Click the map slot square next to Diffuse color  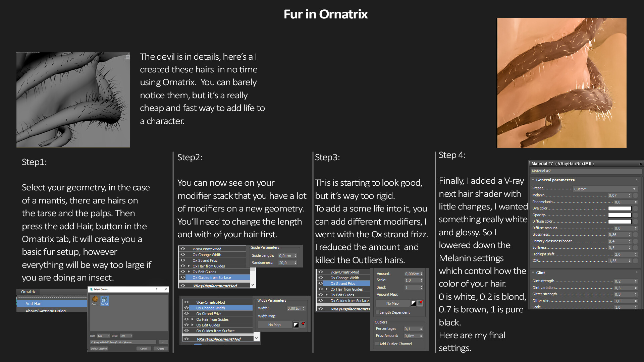[x=635, y=222]
